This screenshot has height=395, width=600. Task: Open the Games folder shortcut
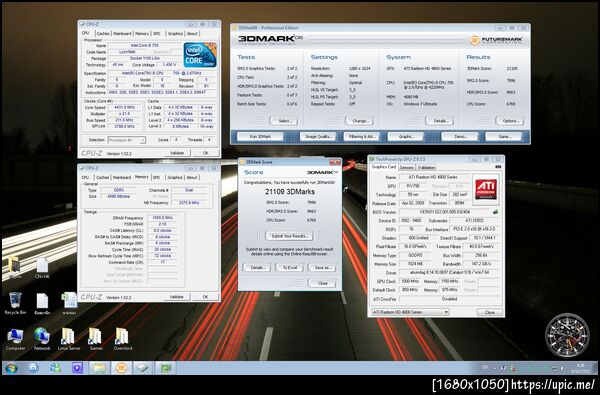[96, 339]
